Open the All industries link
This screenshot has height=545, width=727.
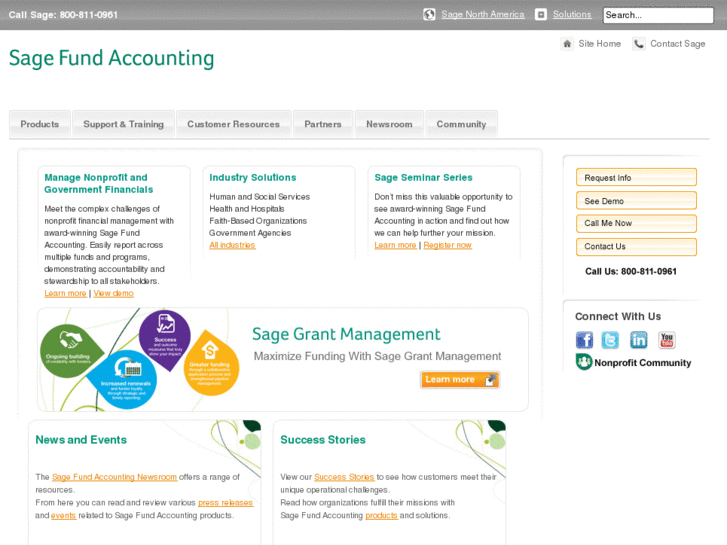232,245
